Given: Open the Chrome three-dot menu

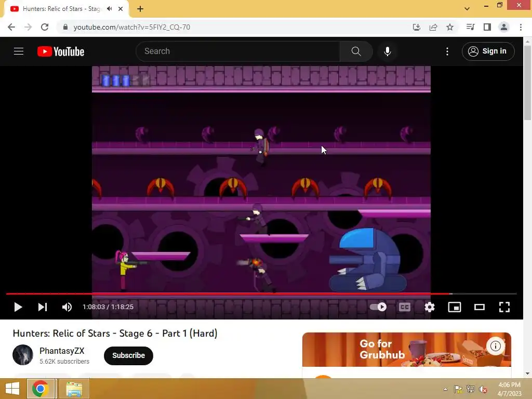Looking at the screenshot, I should pos(521,27).
